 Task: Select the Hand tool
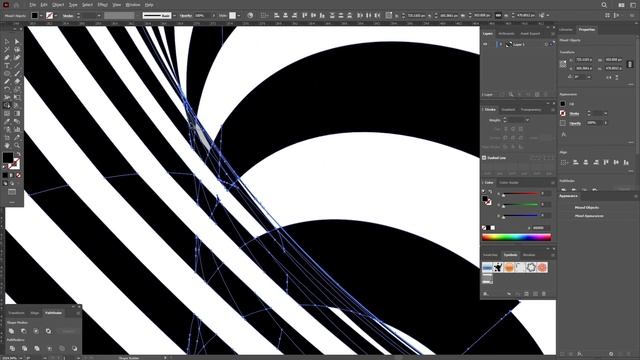click(7, 145)
